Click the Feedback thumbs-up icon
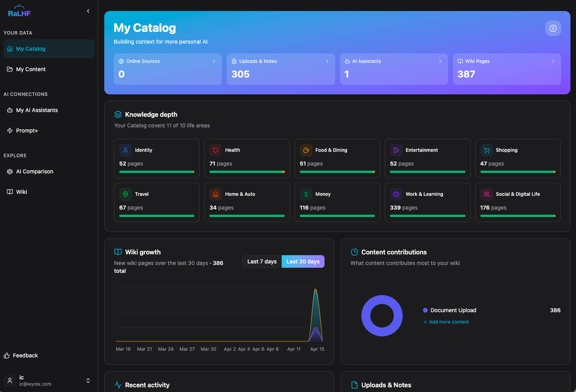Image resolution: width=576 pixels, height=392 pixels. [x=7, y=355]
